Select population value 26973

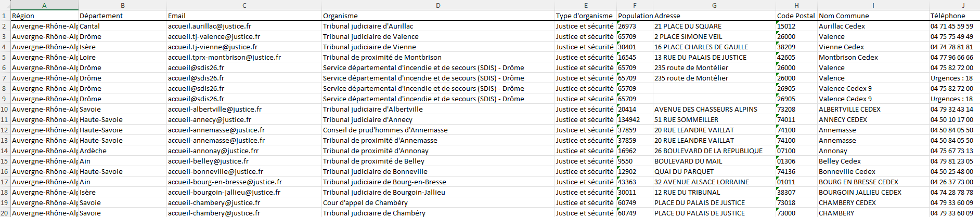point(635,26)
